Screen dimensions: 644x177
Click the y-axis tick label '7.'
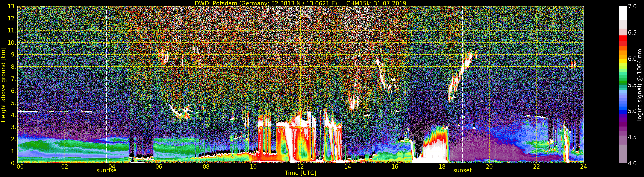(x=14, y=79)
